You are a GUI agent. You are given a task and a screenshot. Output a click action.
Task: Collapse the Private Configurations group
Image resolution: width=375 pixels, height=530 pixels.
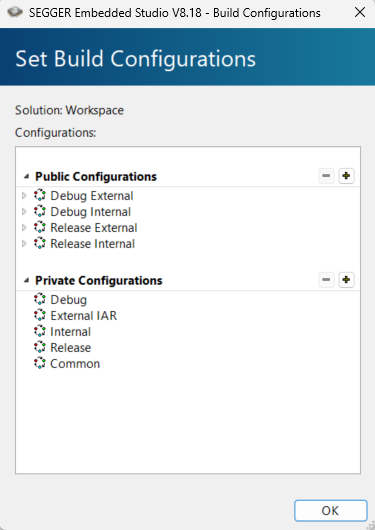click(x=26, y=280)
